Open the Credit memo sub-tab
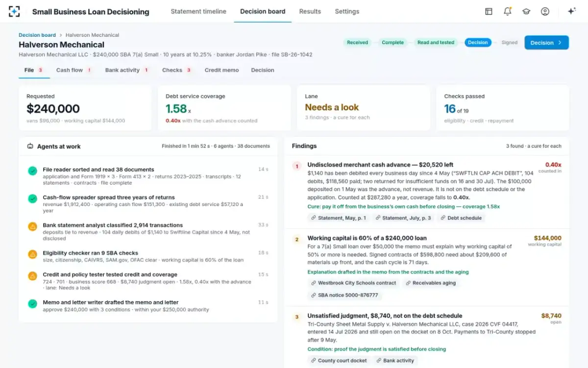This screenshot has width=588, height=368. pyautogui.click(x=221, y=70)
